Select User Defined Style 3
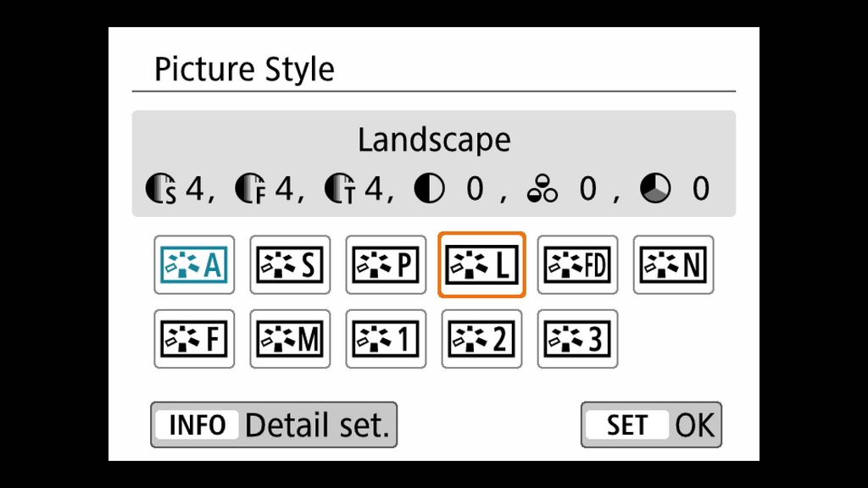The width and height of the screenshot is (868, 488). coord(577,339)
